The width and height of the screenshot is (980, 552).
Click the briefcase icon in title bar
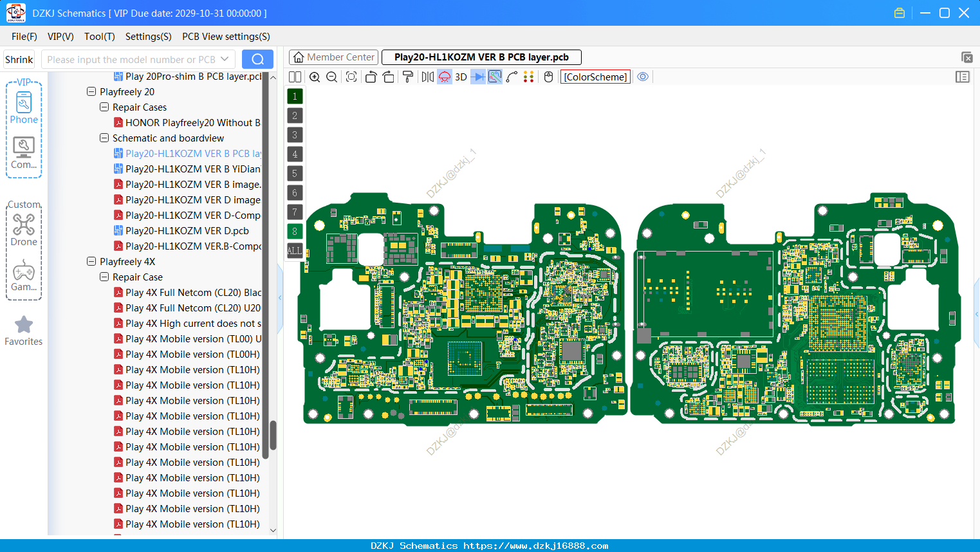pyautogui.click(x=900, y=13)
